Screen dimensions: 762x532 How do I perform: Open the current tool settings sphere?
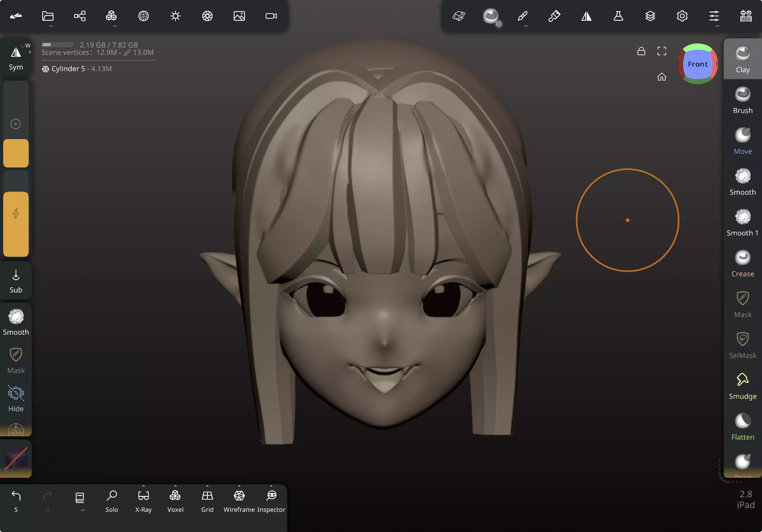[x=490, y=16]
